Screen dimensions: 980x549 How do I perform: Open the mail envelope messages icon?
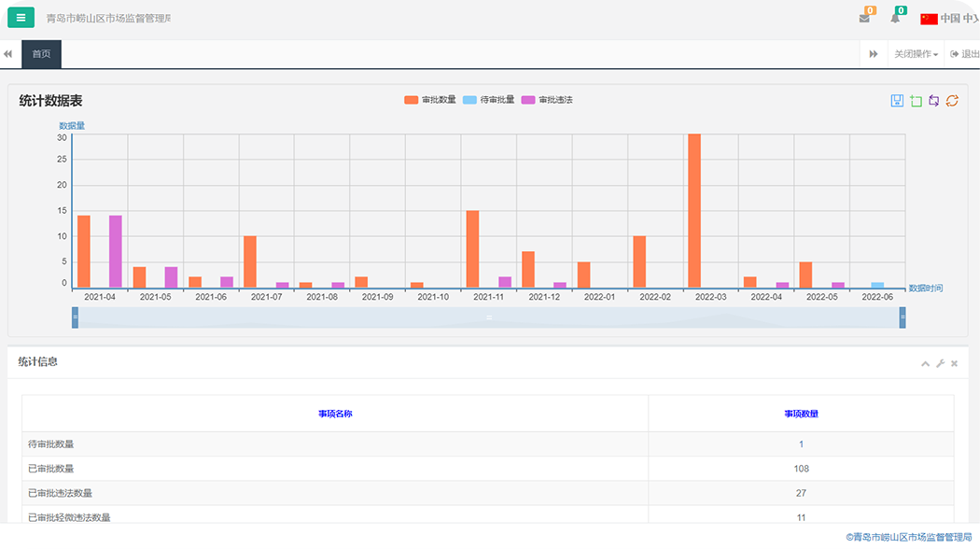tap(864, 19)
